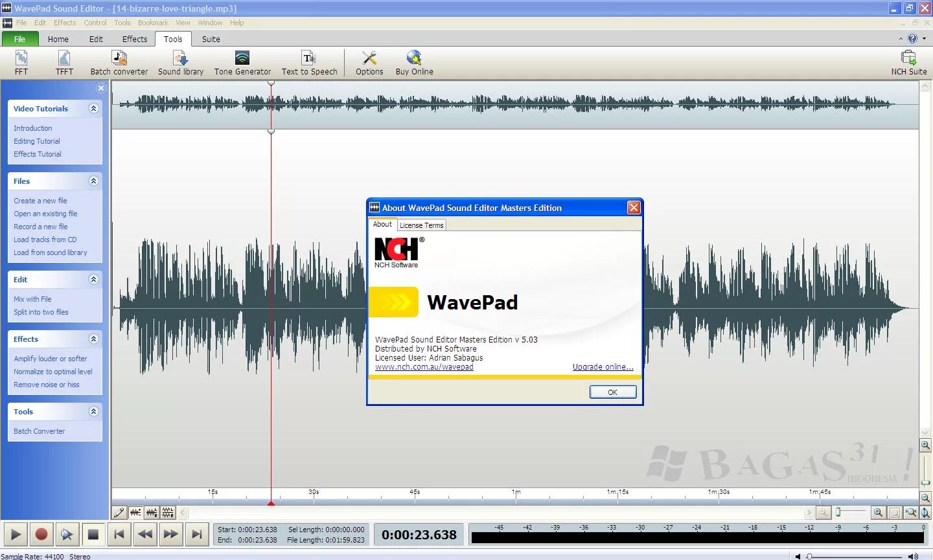Click the Play button

click(16, 535)
